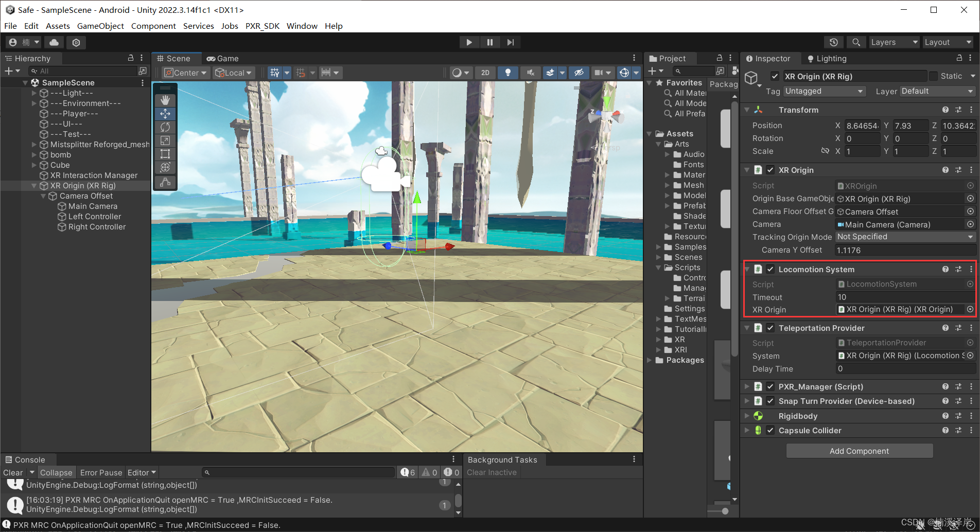Switch to the Lighting tab
The width and height of the screenshot is (980, 532).
click(x=827, y=58)
